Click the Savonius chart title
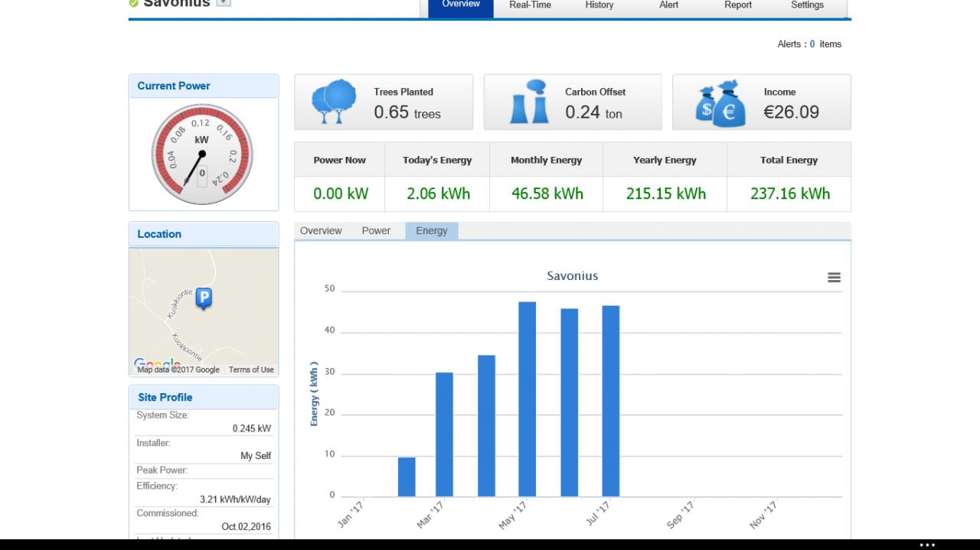Image resolution: width=980 pixels, height=550 pixels. click(x=573, y=276)
